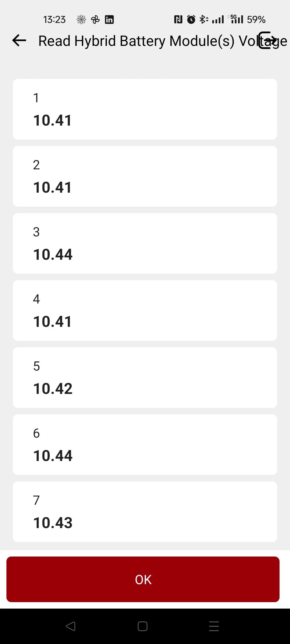Tap the Android back navigation triangle
The width and height of the screenshot is (290, 644).
(71, 626)
